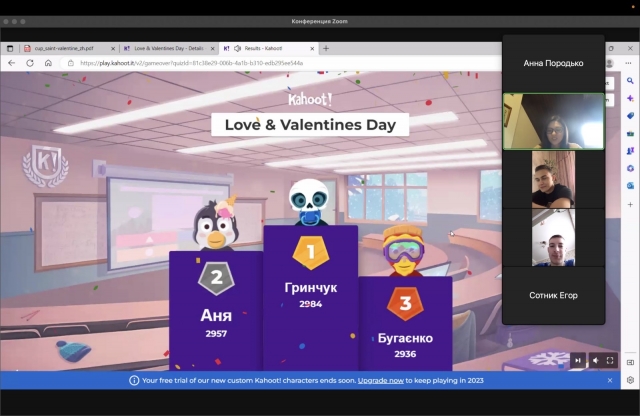640x416 pixels.
Task: Click the ski goggles avatar character
Action: tap(404, 250)
